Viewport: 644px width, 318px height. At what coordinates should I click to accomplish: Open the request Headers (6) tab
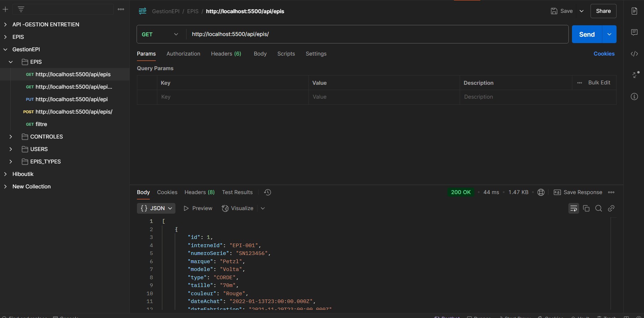click(226, 54)
